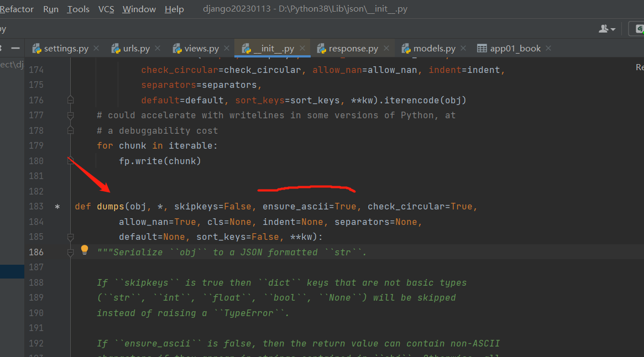The height and width of the screenshot is (357, 644).
Task: Toggle the fold marker on line 178
Action: pyautogui.click(x=71, y=130)
